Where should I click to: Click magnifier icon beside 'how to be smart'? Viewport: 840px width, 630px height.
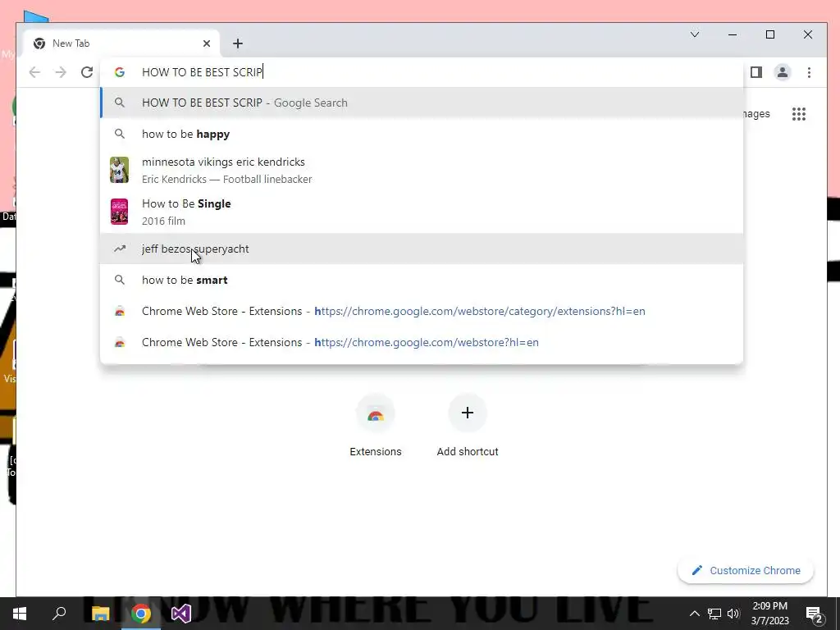(120, 280)
